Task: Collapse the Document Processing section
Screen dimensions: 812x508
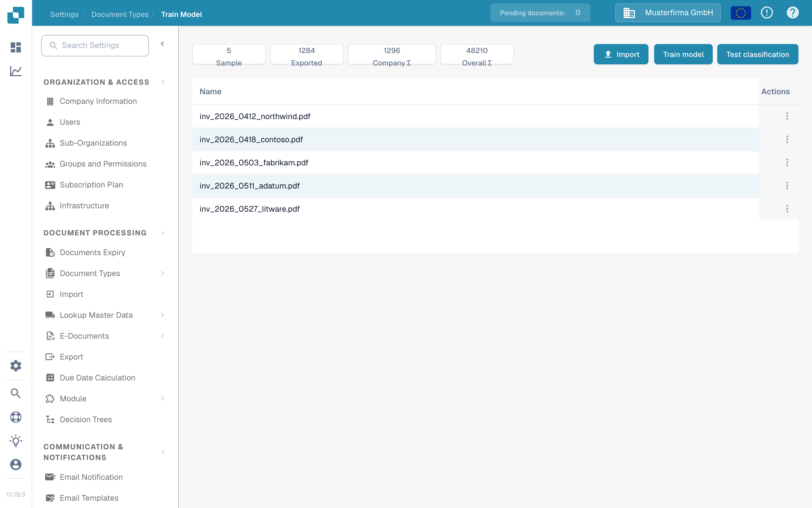Action: coord(163,233)
